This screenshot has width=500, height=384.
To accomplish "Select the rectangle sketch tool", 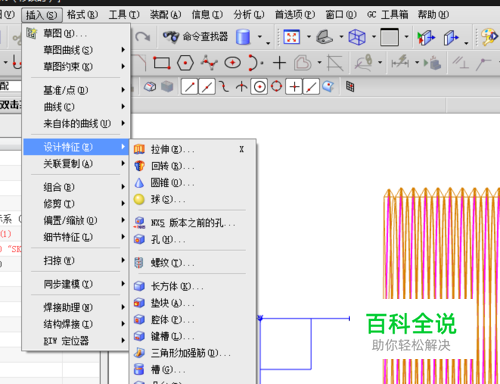I will point(162,62).
